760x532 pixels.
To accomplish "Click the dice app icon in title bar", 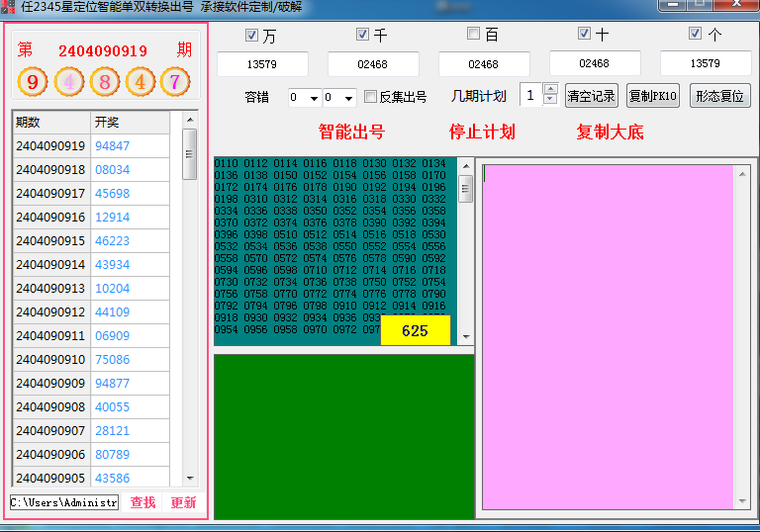I will [x=9, y=6].
